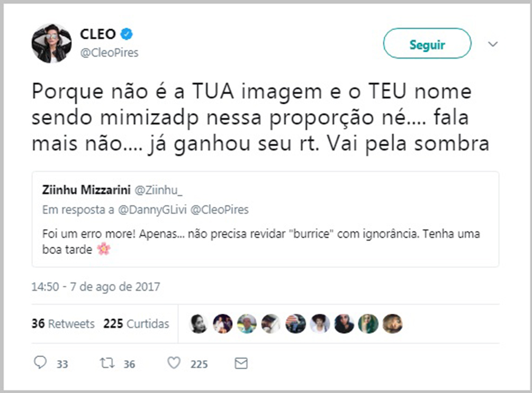Follow CLEO with the Seguir button
The height and width of the screenshot is (393, 532).
coord(427,44)
